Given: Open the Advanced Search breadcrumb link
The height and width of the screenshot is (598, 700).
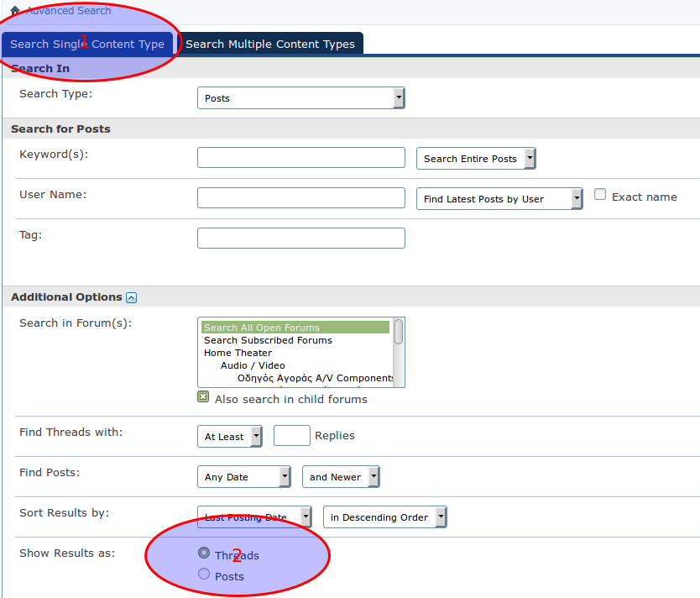Looking at the screenshot, I should click(x=68, y=11).
